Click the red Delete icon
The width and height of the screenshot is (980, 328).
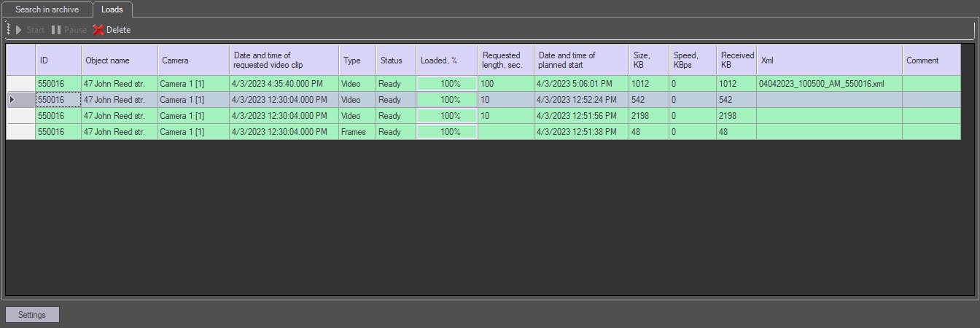[x=98, y=30]
